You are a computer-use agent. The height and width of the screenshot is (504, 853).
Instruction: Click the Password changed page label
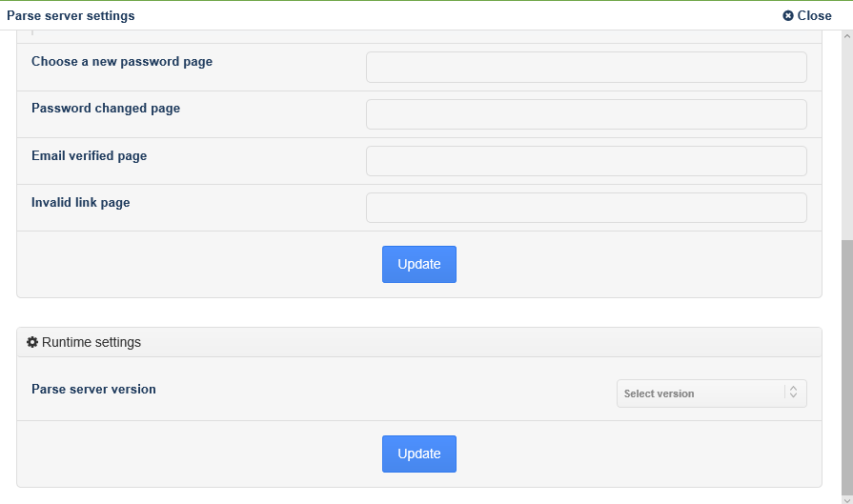(106, 109)
